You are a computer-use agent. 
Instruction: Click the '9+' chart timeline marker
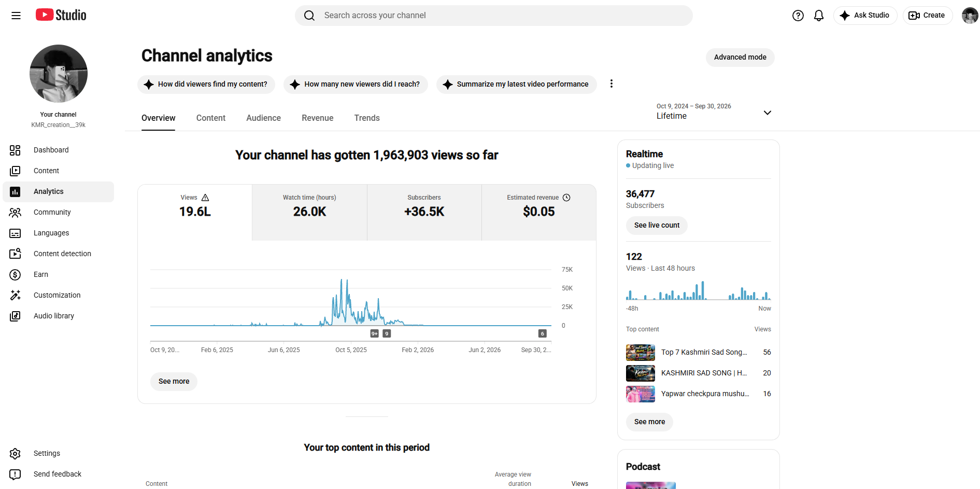pyautogui.click(x=375, y=333)
